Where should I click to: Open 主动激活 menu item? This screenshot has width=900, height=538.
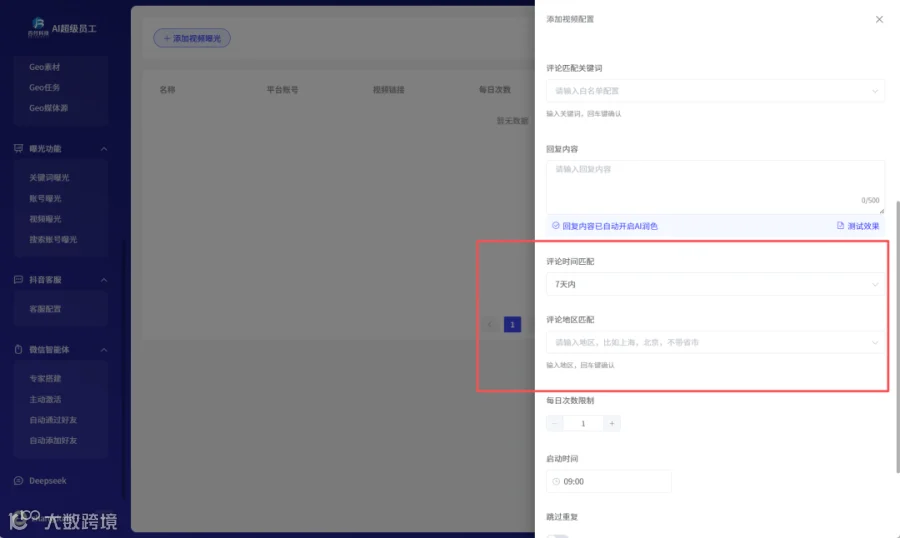coord(45,399)
